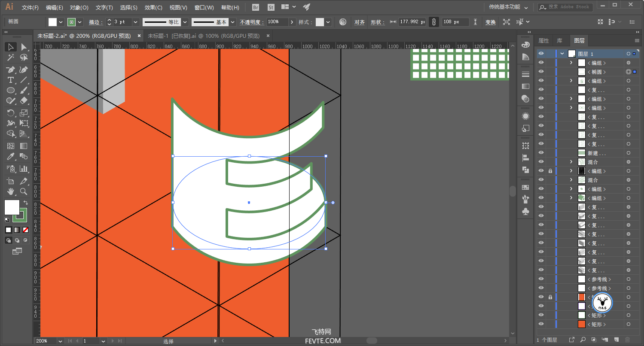Select the Free Transform tool
The width and height of the screenshot is (644, 346).
[24, 123]
